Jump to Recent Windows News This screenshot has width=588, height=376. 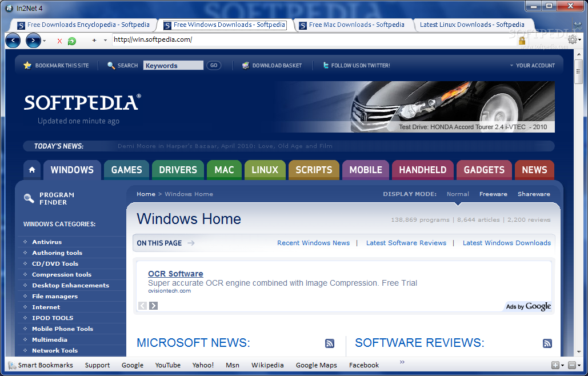click(x=314, y=243)
